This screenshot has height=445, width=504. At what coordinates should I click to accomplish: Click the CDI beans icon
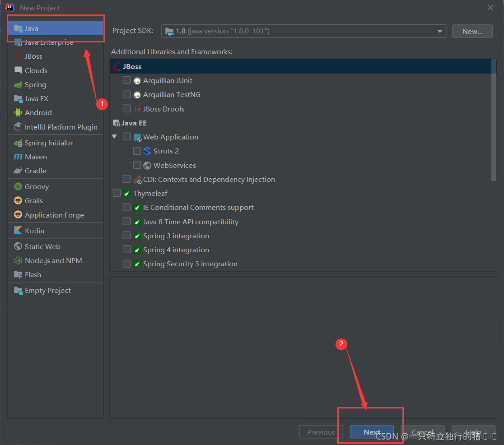click(x=138, y=180)
